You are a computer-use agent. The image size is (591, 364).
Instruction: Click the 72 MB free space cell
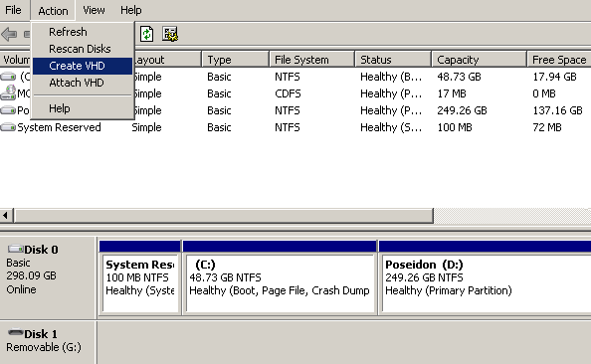pyautogui.click(x=547, y=127)
